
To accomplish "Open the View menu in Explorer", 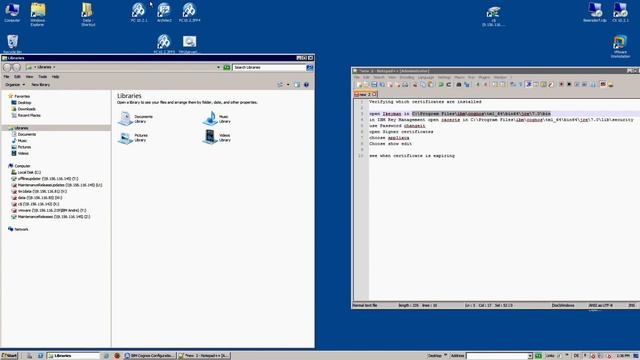I will (29, 77).
